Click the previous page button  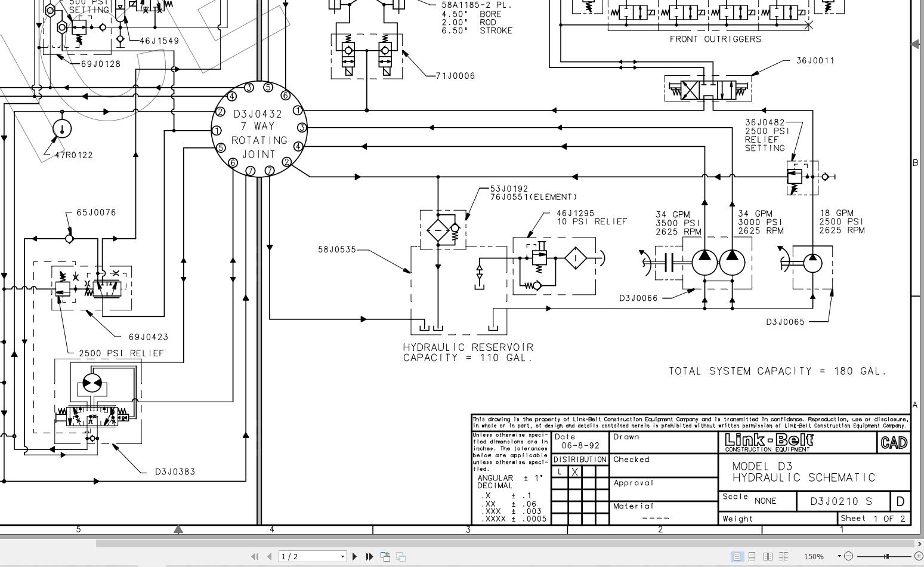click(x=270, y=556)
